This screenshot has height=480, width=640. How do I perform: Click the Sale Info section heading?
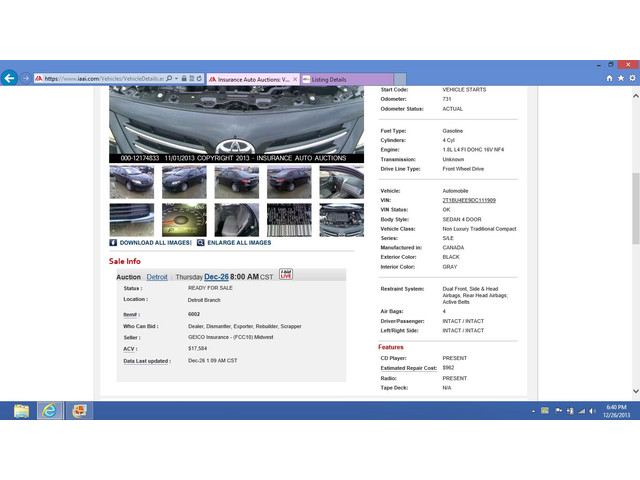124,261
